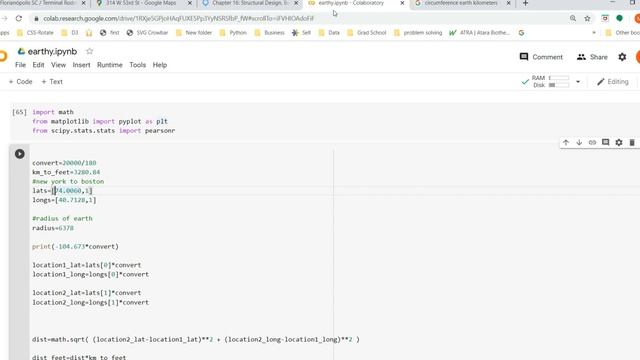Add comment to cell icon
This screenshot has width=640, height=360.
pyautogui.click(x=606, y=142)
